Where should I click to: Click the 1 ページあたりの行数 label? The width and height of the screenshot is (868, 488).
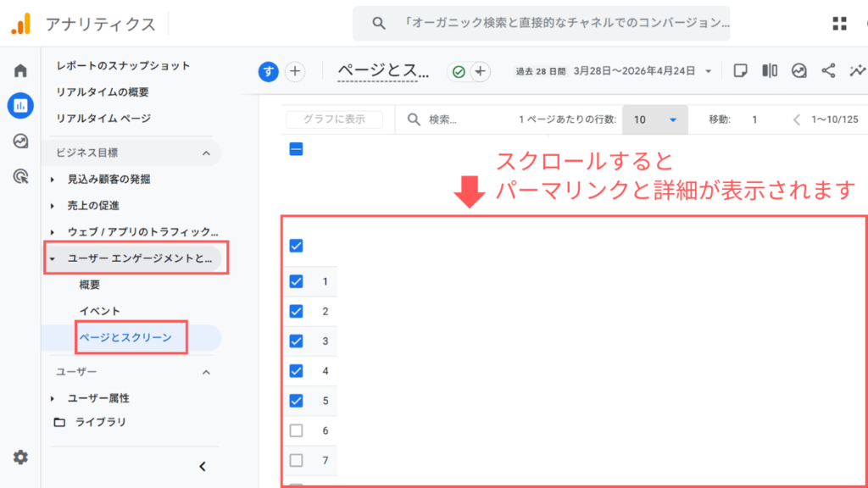567,119
